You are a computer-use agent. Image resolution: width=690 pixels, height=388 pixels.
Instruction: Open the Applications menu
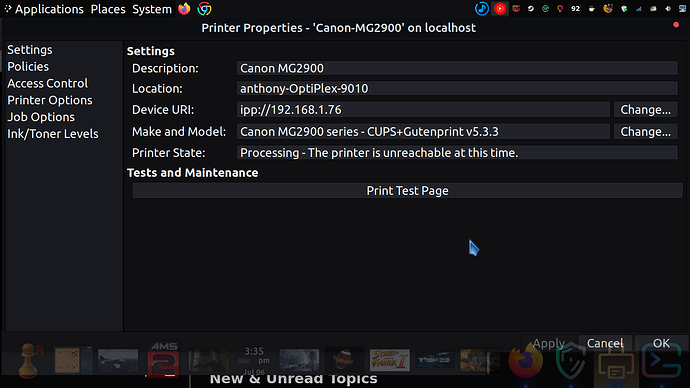49,9
